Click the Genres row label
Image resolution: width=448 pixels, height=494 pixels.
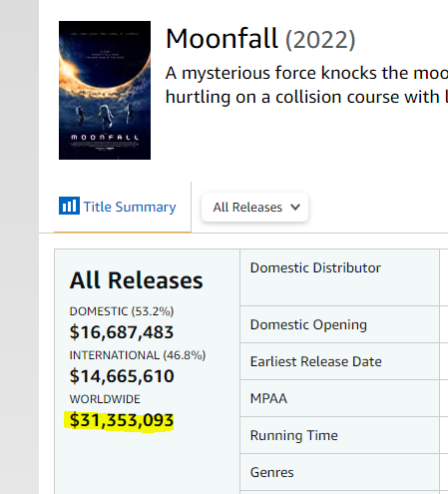coord(271,472)
